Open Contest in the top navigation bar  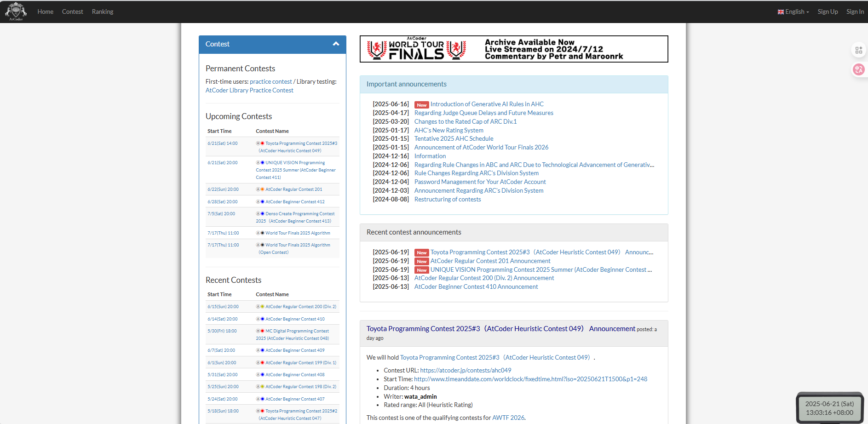tap(73, 11)
